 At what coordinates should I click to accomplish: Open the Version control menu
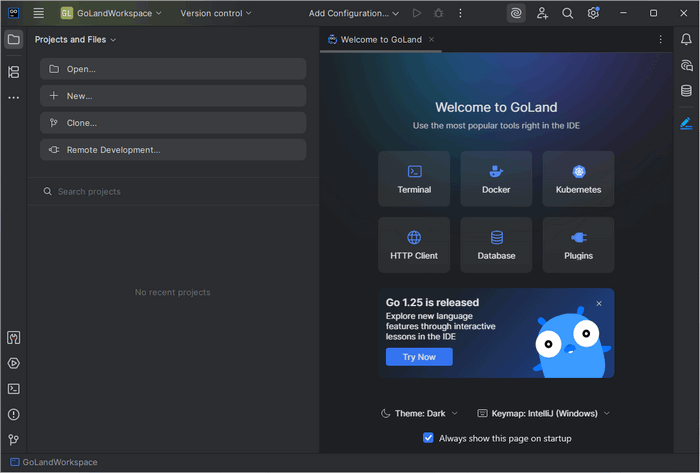click(x=216, y=14)
